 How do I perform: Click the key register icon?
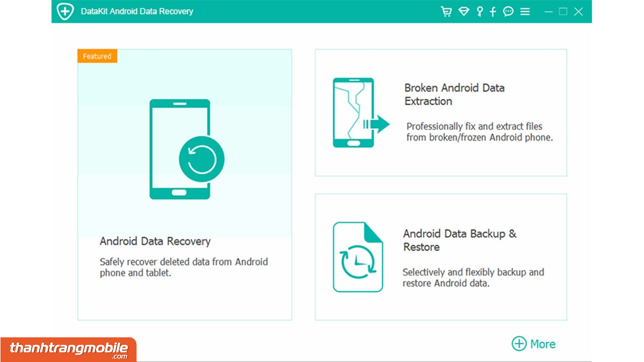pyautogui.click(x=480, y=11)
